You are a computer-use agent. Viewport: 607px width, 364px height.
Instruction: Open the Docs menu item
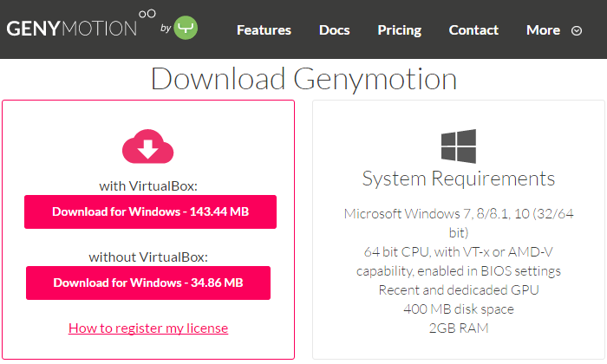point(335,30)
